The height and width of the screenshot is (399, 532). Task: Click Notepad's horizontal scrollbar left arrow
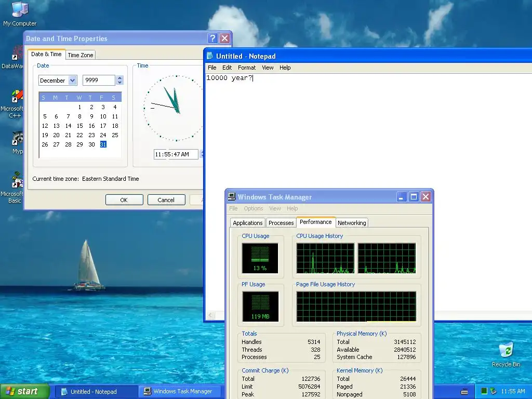tap(210, 315)
